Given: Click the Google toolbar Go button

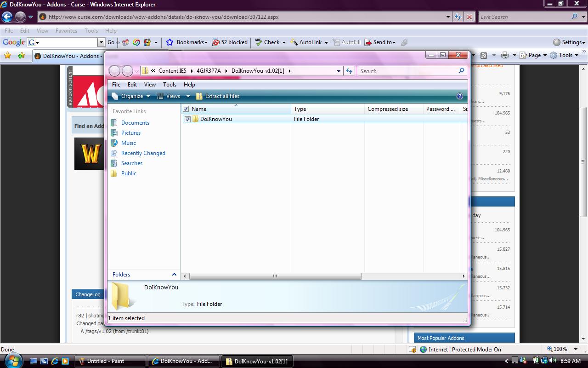Looking at the screenshot, I should click(x=111, y=42).
